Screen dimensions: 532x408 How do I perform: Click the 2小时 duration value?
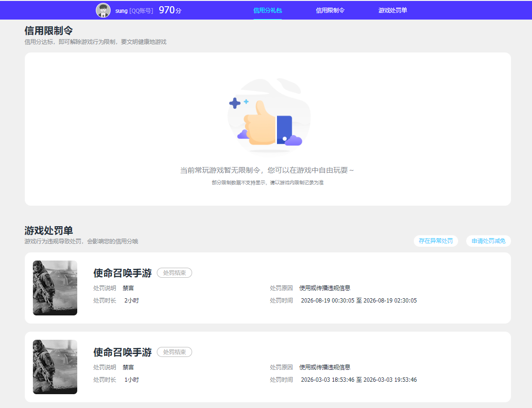(132, 300)
